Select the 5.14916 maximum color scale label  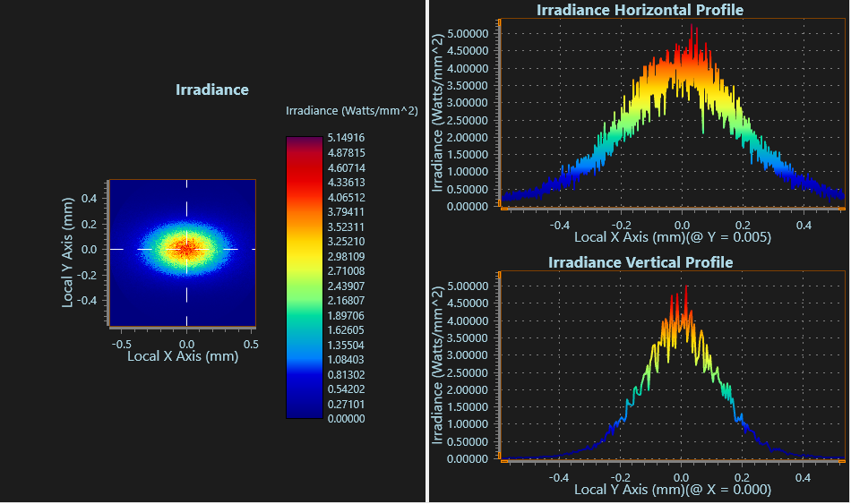point(346,139)
